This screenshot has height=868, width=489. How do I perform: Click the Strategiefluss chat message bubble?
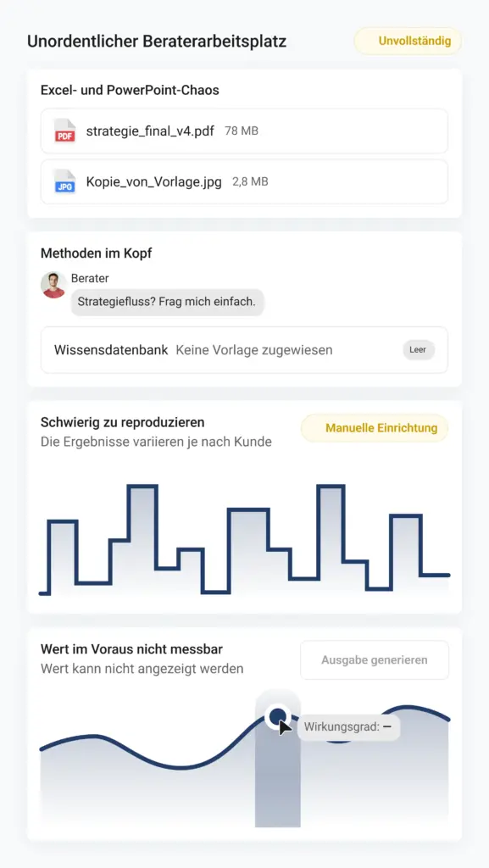[167, 303]
